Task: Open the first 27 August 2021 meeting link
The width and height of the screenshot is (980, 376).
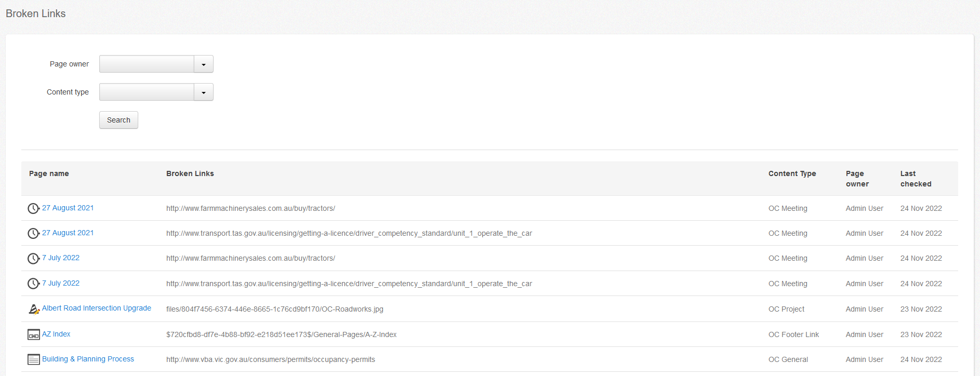Action: (x=68, y=208)
